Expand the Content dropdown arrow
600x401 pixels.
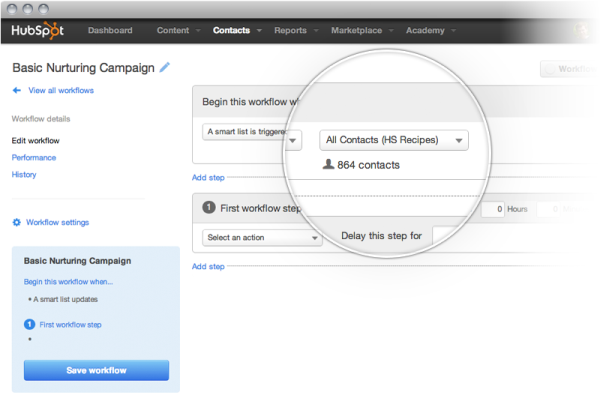pos(198,31)
